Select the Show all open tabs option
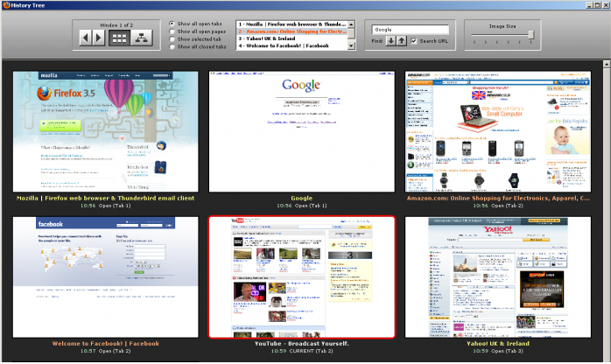This screenshot has width=611, height=364. (172, 24)
